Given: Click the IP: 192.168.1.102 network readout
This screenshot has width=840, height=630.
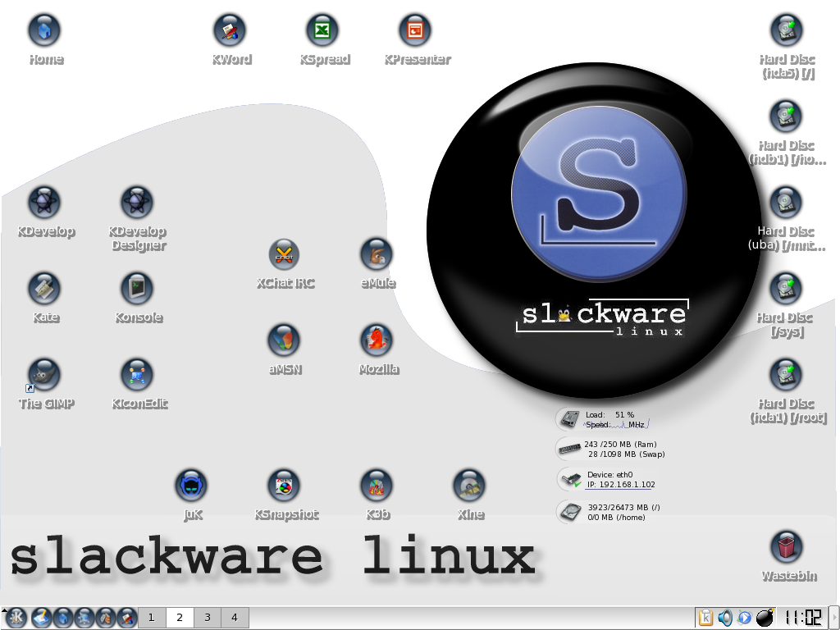Looking at the screenshot, I should tap(621, 484).
